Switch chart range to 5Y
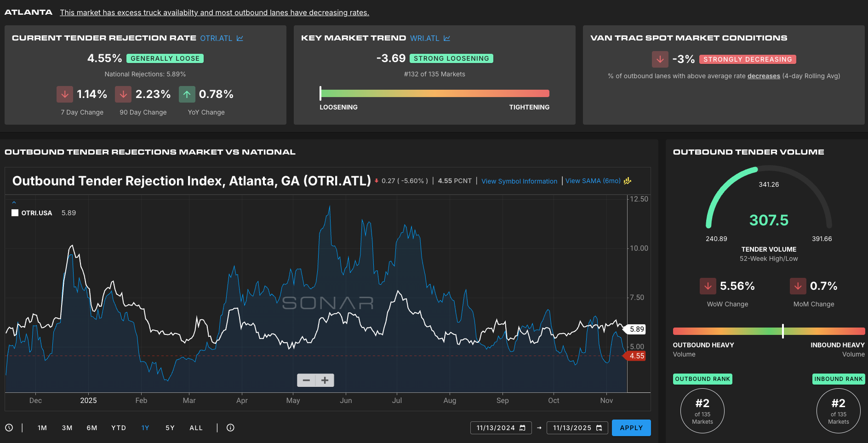The width and height of the screenshot is (868, 443). (x=170, y=428)
